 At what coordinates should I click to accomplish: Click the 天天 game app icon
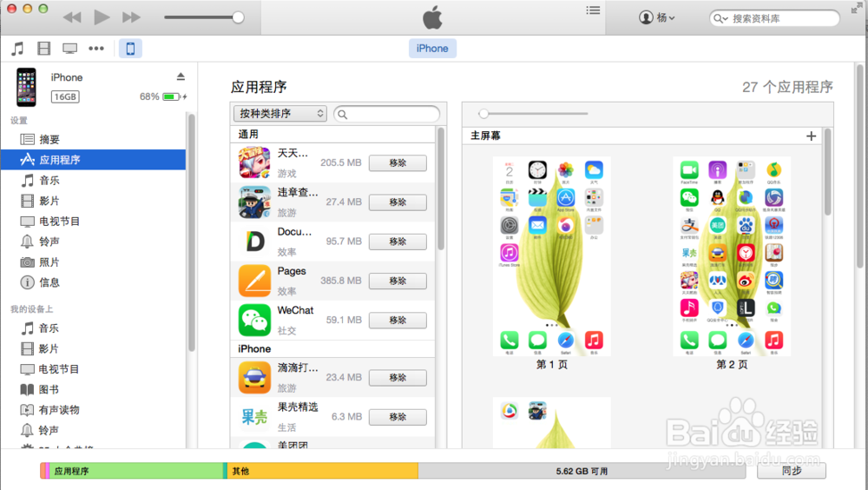click(254, 162)
